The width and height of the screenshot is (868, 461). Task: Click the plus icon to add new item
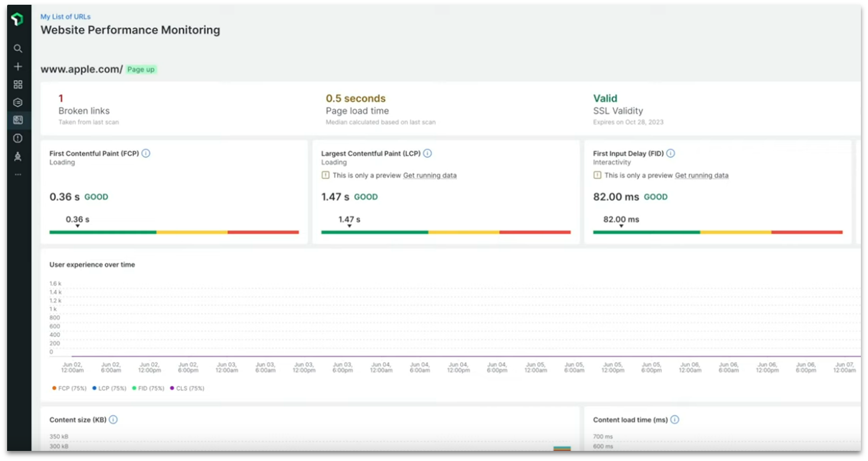click(18, 66)
